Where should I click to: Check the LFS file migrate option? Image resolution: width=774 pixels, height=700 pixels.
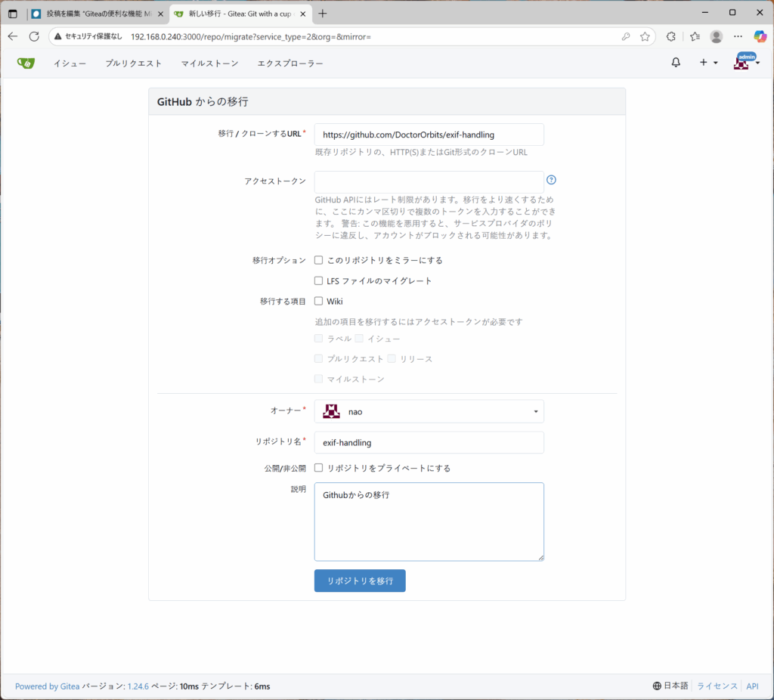pyautogui.click(x=319, y=280)
